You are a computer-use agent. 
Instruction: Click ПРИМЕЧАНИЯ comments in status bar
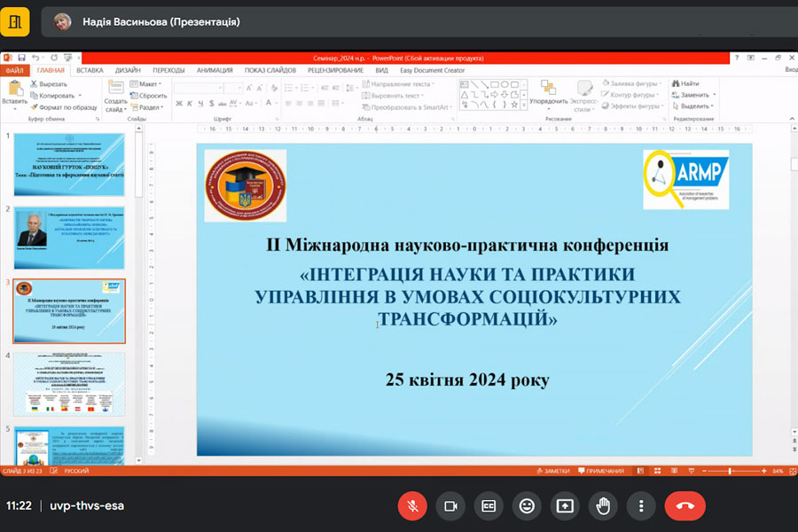[601, 471]
